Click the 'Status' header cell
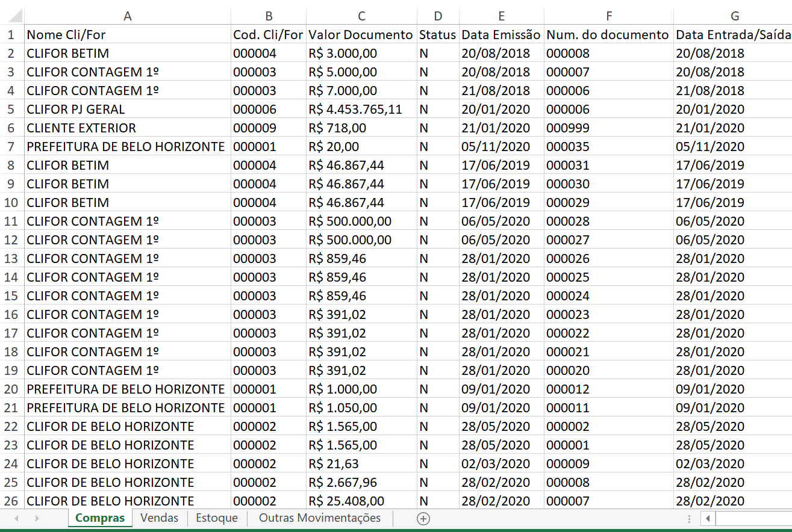 [x=438, y=35]
